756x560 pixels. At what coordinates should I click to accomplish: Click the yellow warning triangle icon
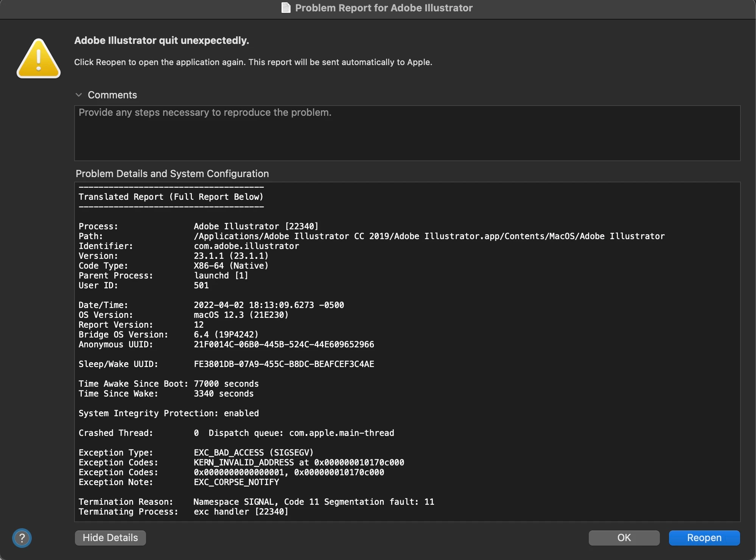(39, 59)
